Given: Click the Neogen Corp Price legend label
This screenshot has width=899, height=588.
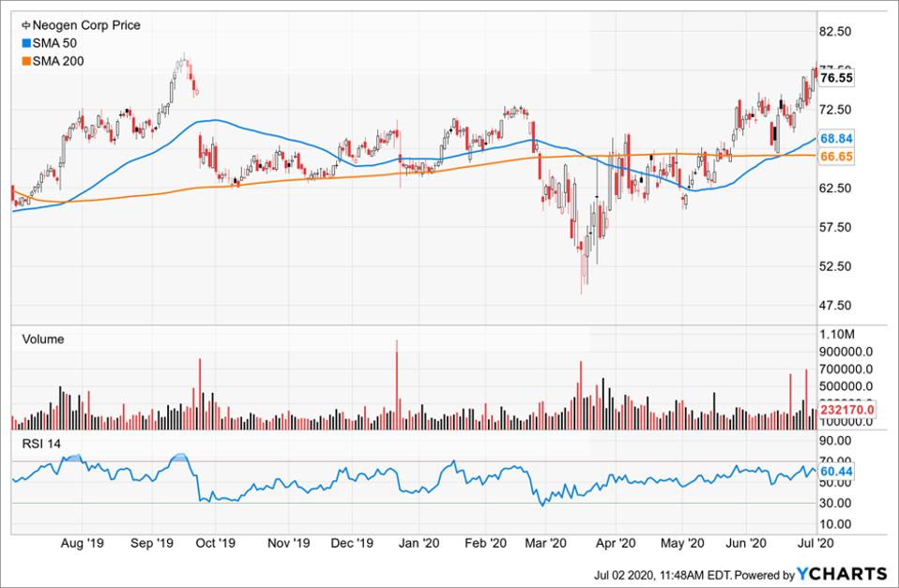Looking at the screenshot, I should (x=86, y=25).
